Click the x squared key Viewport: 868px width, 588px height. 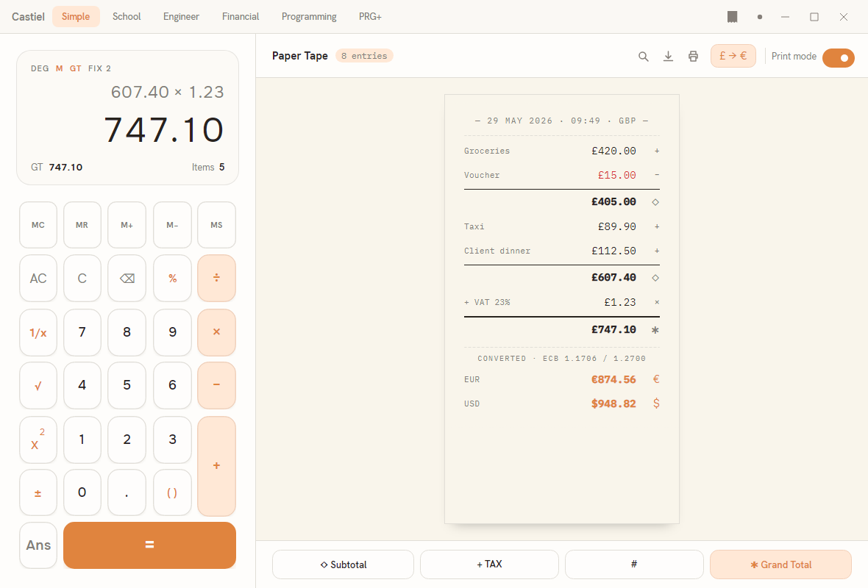pos(38,440)
